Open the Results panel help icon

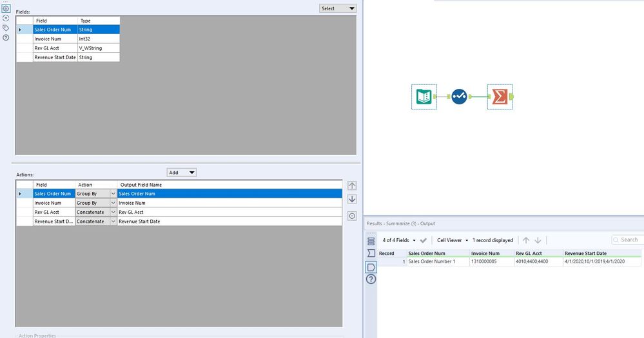371,279
